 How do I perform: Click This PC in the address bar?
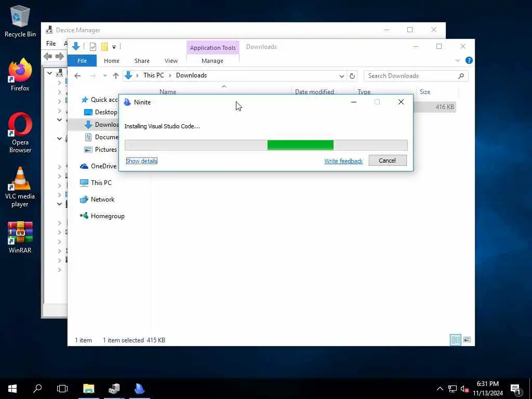coord(153,75)
